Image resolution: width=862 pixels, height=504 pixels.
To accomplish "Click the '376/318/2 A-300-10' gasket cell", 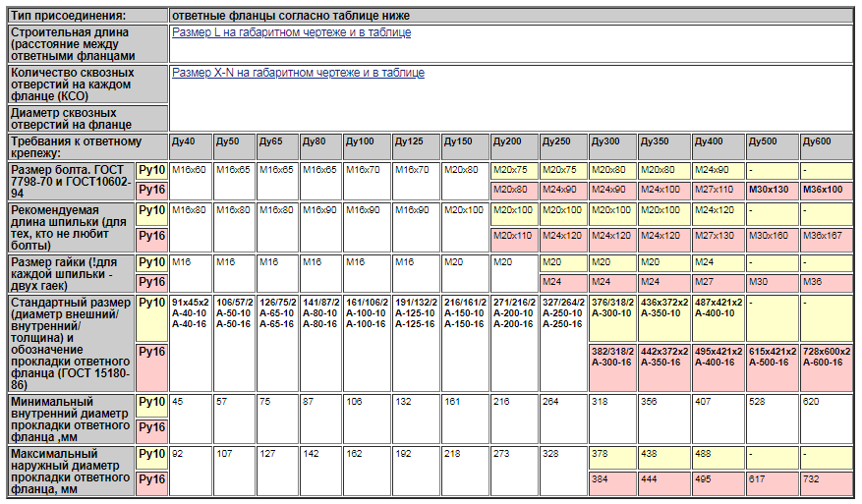I will pyautogui.click(x=612, y=318).
